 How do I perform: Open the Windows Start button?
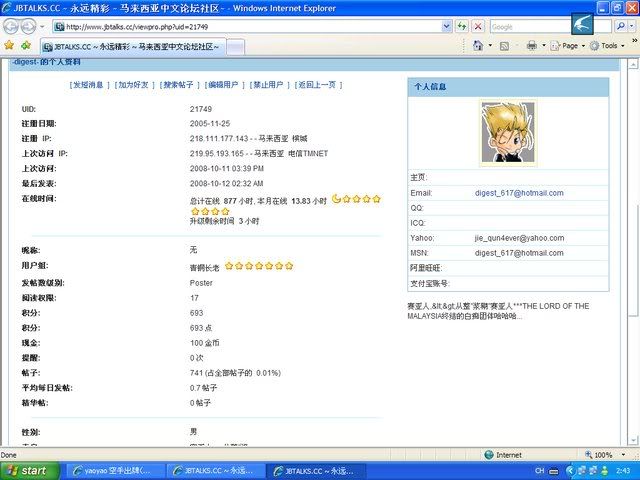coord(27,470)
